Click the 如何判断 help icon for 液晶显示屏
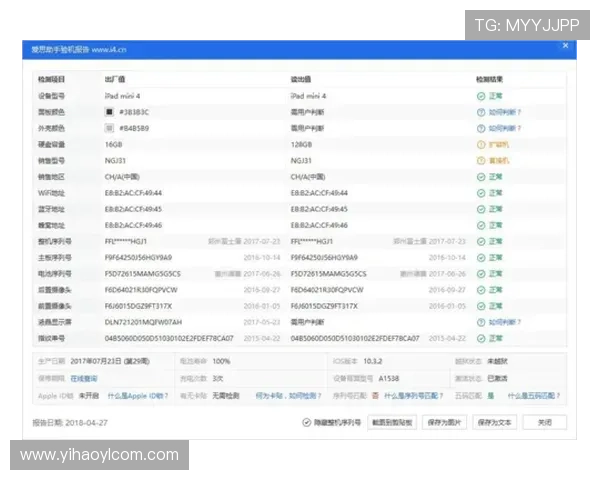This screenshot has width=600, height=480. [x=481, y=322]
